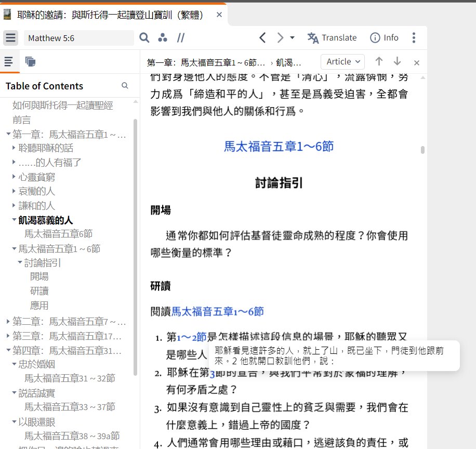Collapse the 討論指引 tree node
Viewport: 476px width, 449px height.
click(20, 262)
